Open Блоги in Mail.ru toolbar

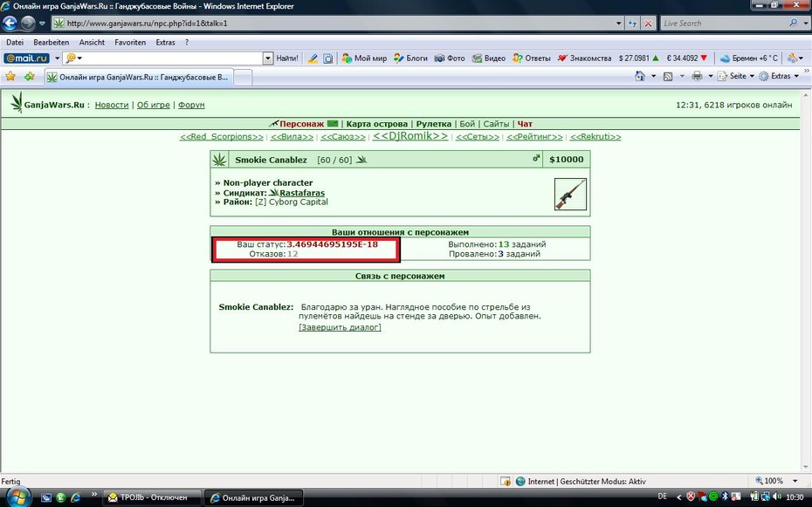pos(410,58)
